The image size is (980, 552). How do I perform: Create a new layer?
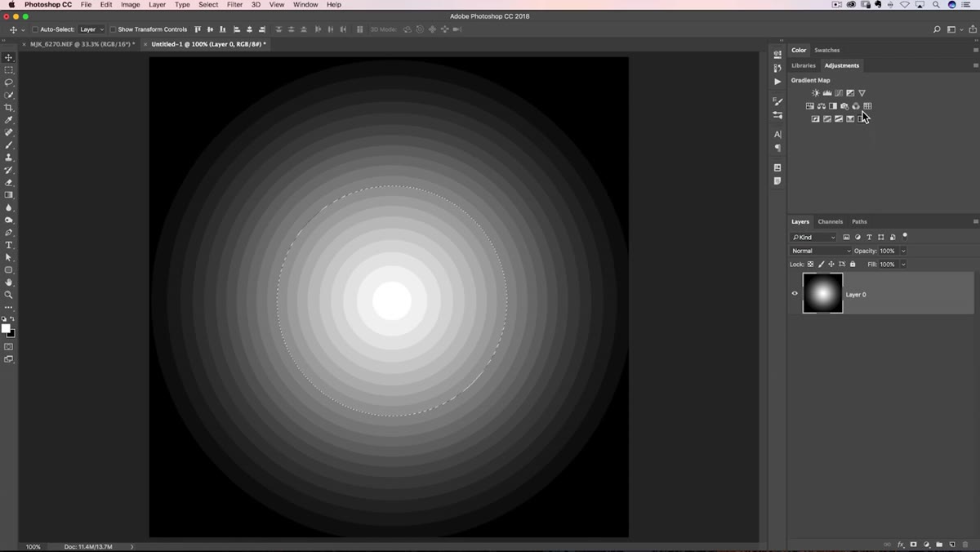coord(952,545)
